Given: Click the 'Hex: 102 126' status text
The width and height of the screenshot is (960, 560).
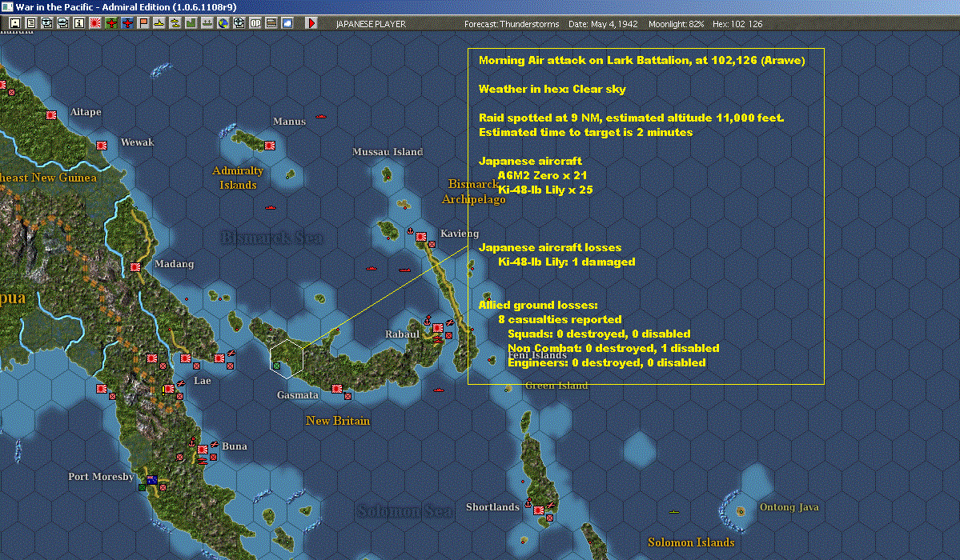Looking at the screenshot, I should click(x=737, y=24).
